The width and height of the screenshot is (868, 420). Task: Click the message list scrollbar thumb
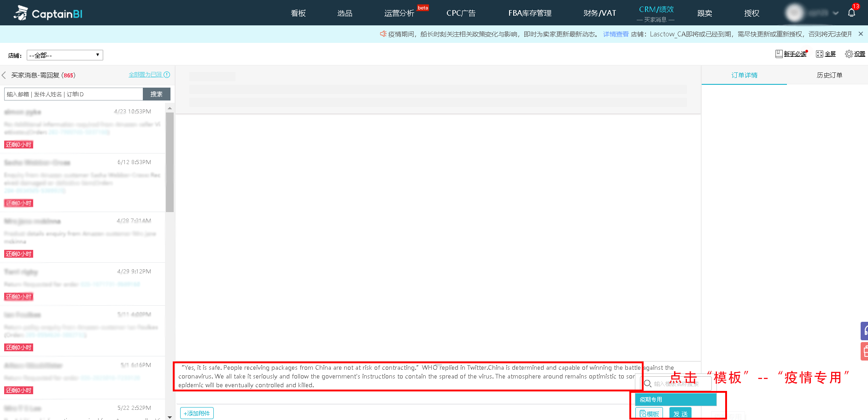pyautogui.click(x=170, y=162)
